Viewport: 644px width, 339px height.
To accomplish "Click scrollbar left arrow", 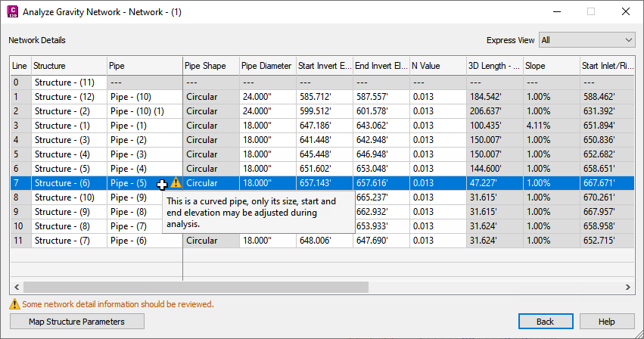I will point(17,288).
